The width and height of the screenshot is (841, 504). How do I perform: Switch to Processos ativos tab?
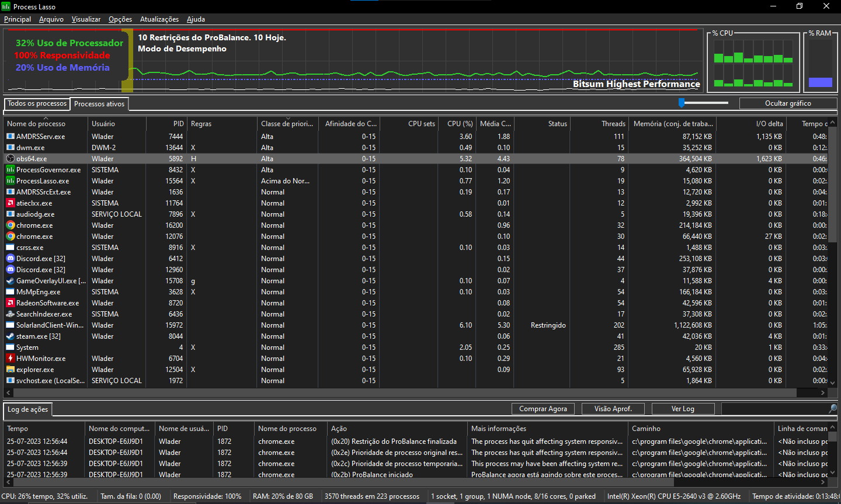(x=99, y=104)
